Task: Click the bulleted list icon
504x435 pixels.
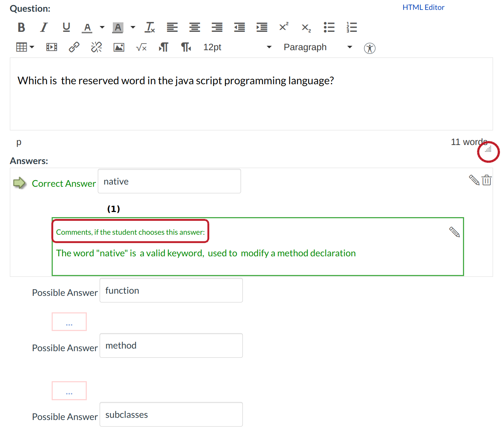Action: pyautogui.click(x=329, y=27)
